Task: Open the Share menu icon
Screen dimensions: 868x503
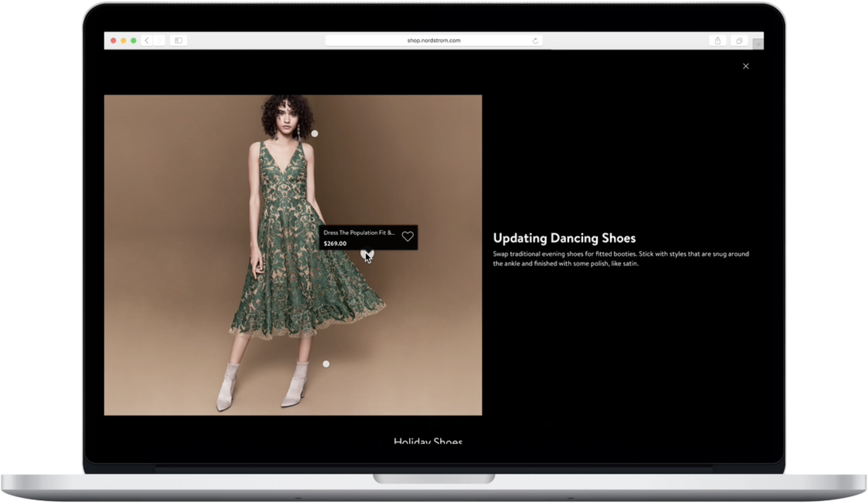Action: tap(717, 41)
